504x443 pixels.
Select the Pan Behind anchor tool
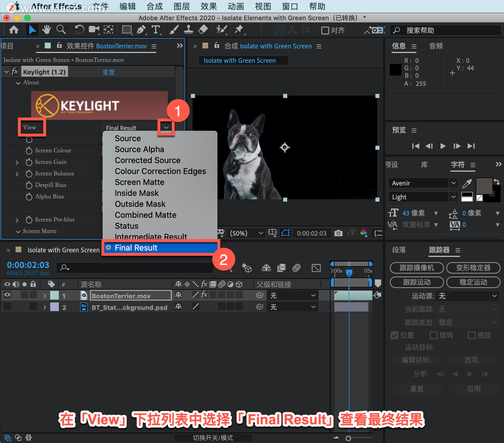point(108,30)
